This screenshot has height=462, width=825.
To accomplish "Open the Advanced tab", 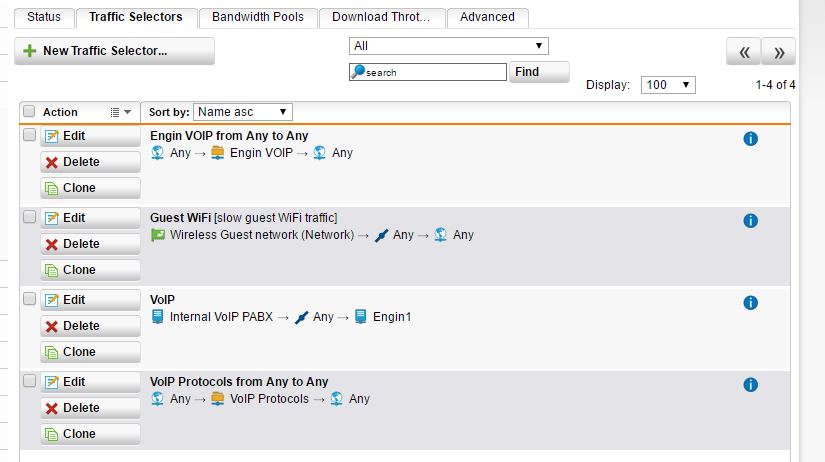I will tap(487, 17).
